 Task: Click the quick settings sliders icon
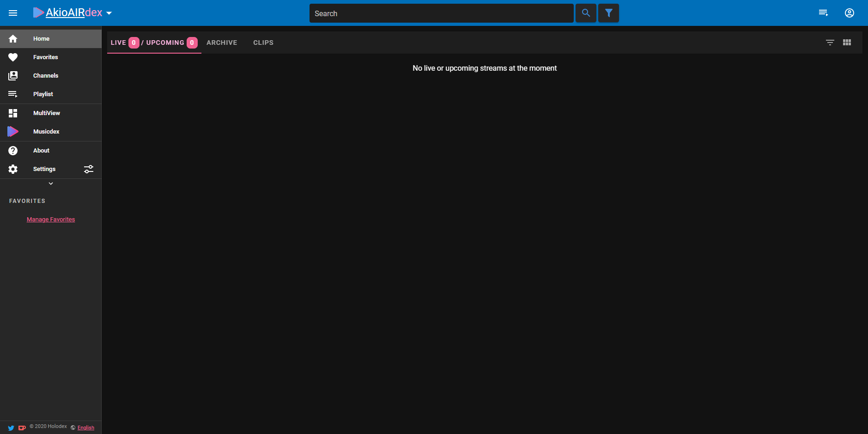pyautogui.click(x=89, y=169)
